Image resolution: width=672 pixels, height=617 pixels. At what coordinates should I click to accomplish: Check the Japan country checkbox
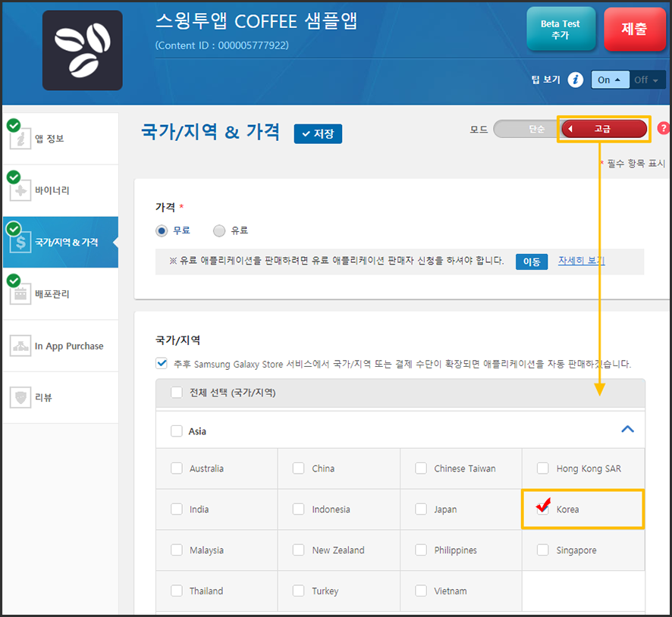pyautogui.click(x=421, y=509)
